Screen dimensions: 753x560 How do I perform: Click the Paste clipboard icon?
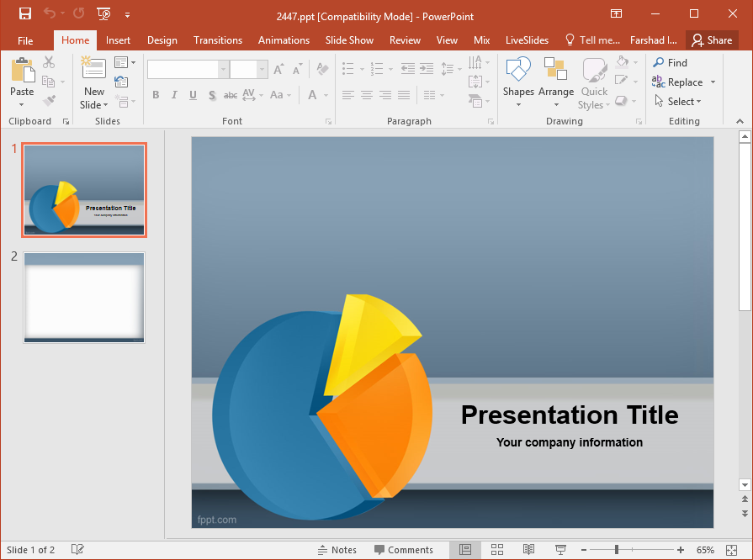(23, 70)
